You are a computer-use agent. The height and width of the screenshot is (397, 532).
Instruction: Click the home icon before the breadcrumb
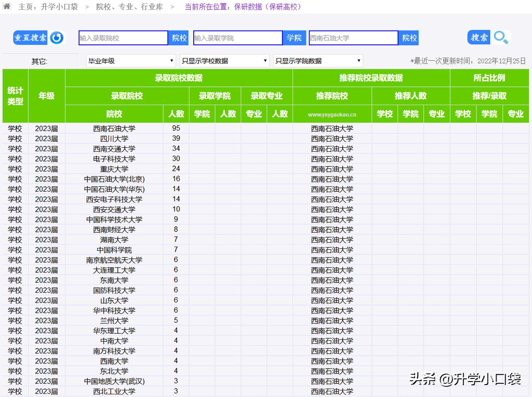pyautogui.click(x=6, y=7)
